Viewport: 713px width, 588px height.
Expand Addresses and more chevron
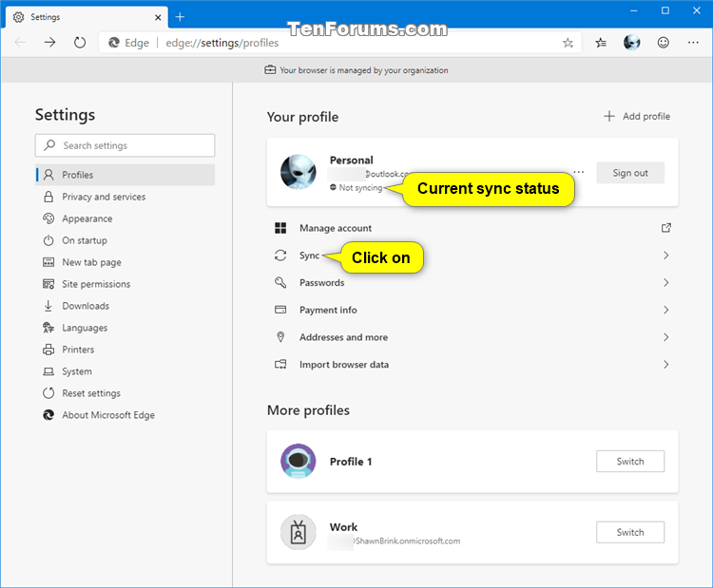tap(665, 337)
